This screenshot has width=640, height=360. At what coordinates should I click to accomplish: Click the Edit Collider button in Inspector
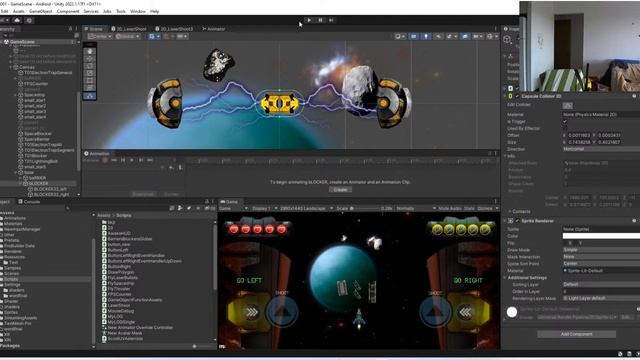pos(567,105)
